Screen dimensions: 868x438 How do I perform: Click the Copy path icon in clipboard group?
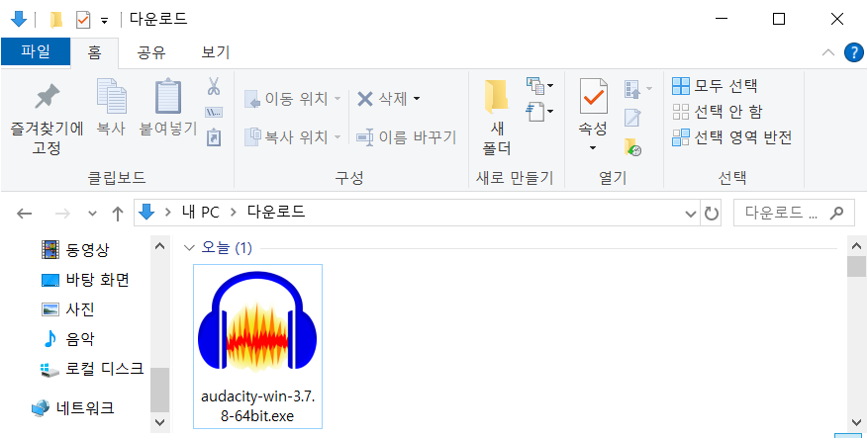click(214, 113)
